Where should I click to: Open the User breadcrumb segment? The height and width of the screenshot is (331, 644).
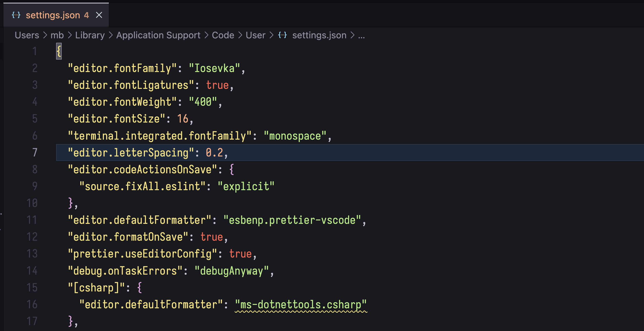tap(255, 35)
